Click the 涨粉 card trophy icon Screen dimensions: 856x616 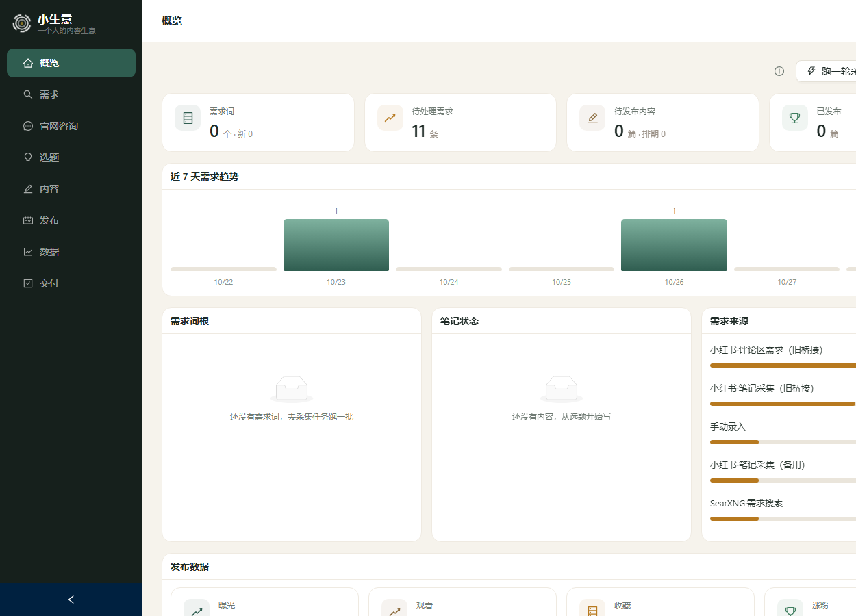tap(790, 608)
